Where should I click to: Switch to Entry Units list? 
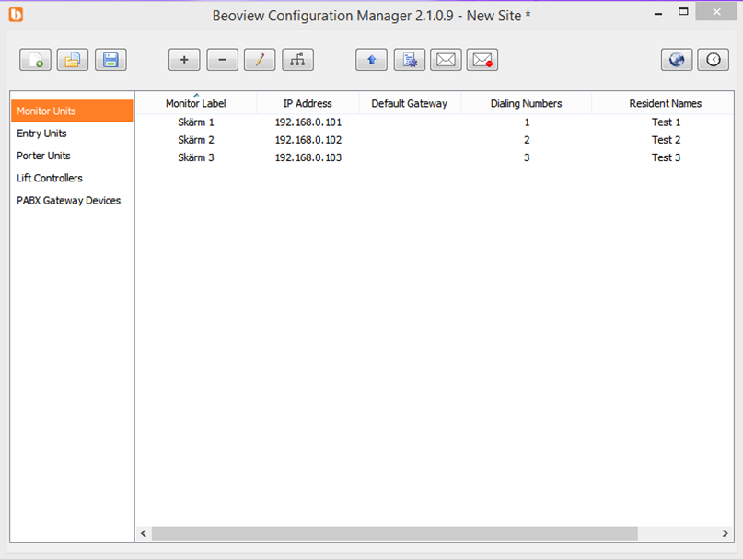click(72, 134)
